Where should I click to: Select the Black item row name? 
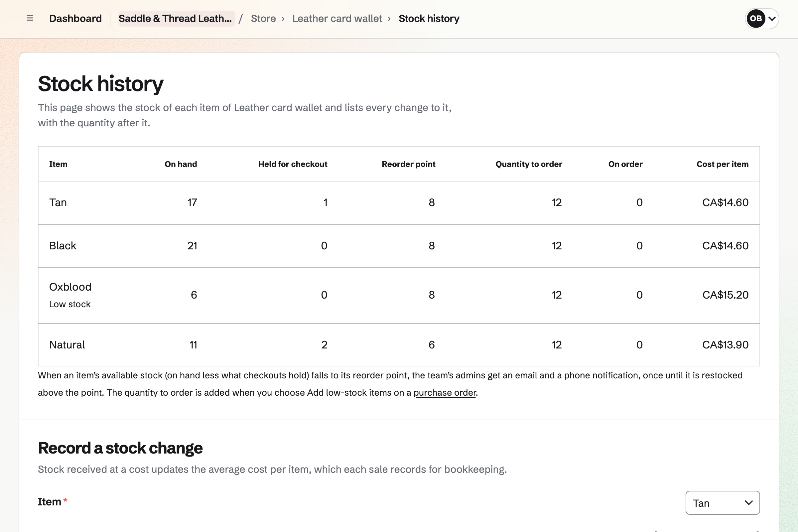point(63,246)
